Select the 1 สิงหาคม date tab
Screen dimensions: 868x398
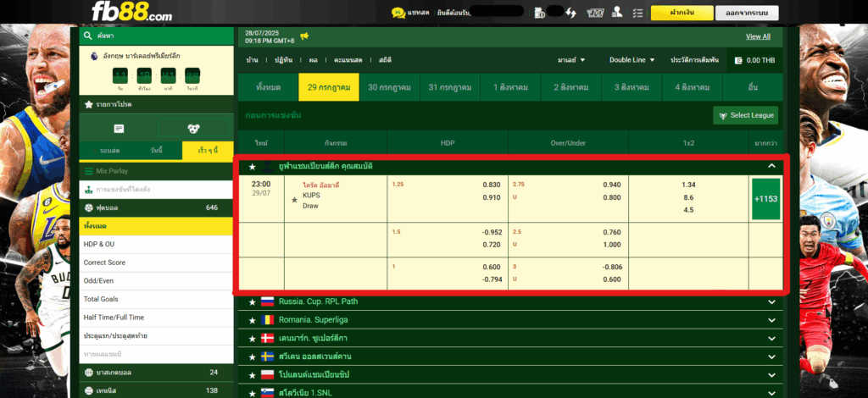pyautogui.click(x=510, y=87)
